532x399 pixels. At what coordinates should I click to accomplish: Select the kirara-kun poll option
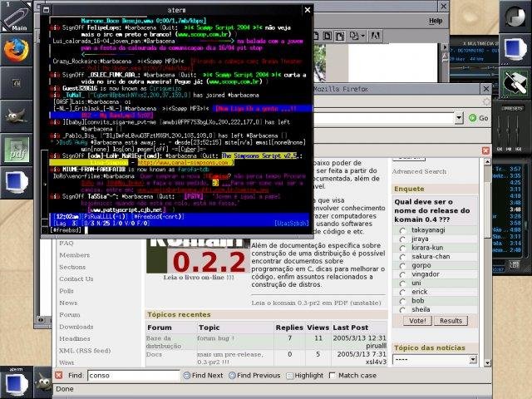[x=402, y=248]
